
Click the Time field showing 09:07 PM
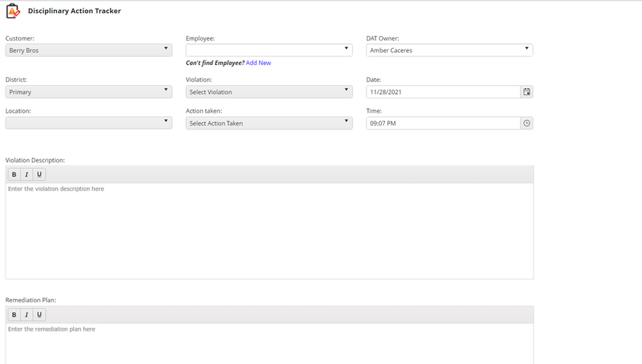coord(441,123)
